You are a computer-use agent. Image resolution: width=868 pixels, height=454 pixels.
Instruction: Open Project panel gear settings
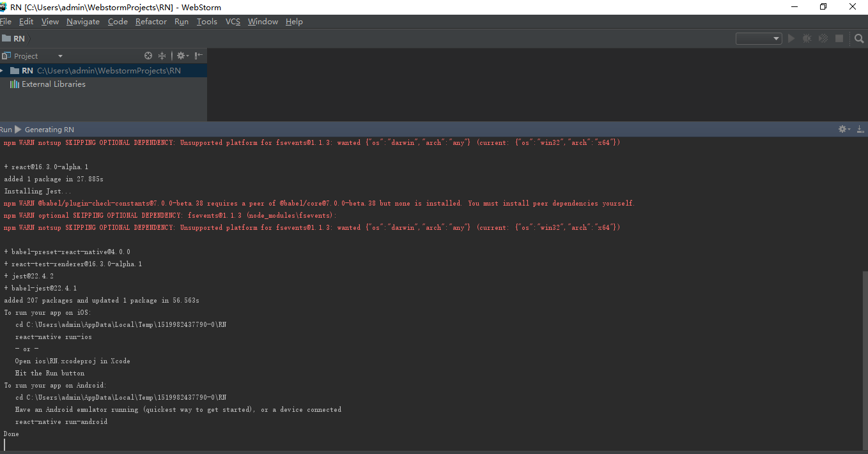click(182, 56)
